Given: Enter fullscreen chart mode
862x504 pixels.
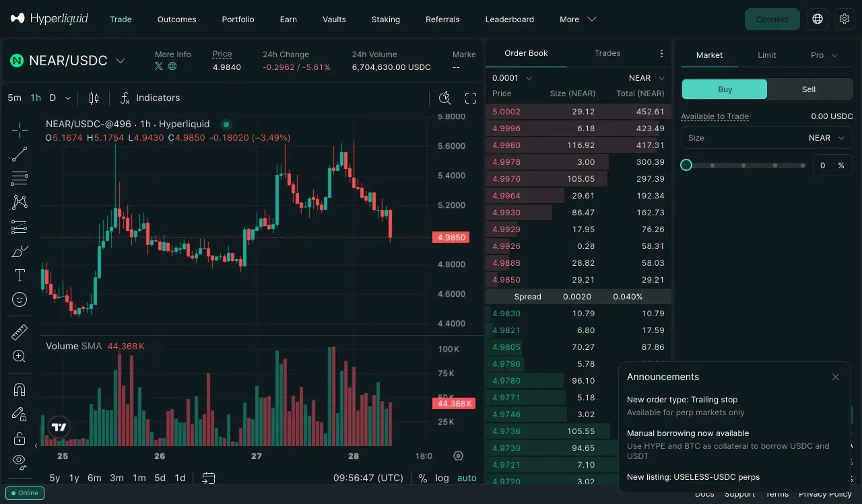Looking at the screenshot, I should (x=471, y=98).
